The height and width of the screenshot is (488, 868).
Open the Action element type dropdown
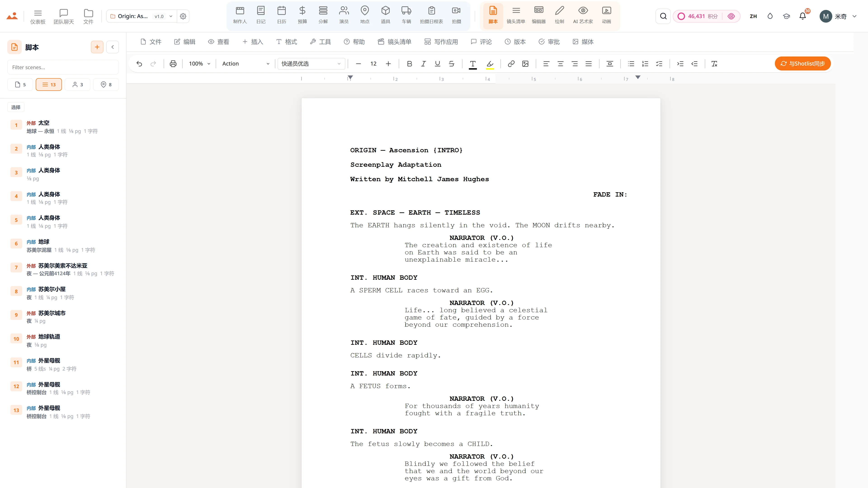click(246, 64)
